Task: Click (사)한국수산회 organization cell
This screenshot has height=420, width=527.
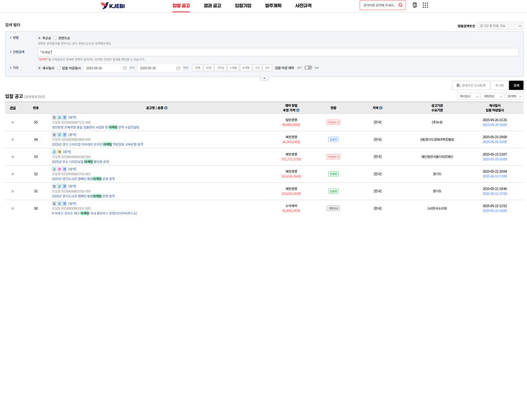Action: tap(437, 208)
